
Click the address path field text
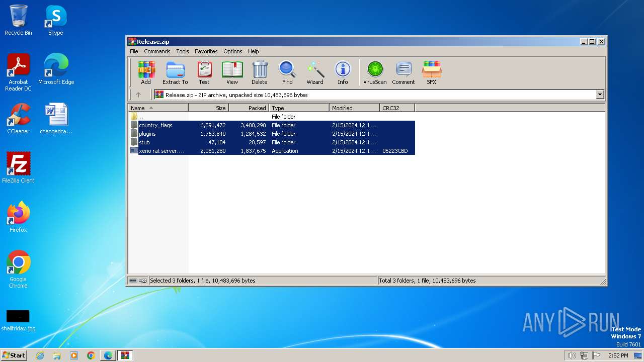coord(236,95)
